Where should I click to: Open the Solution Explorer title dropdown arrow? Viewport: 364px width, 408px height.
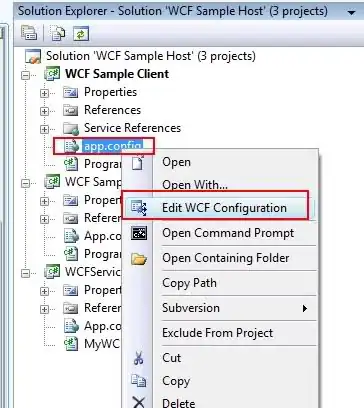click(351, 13)
